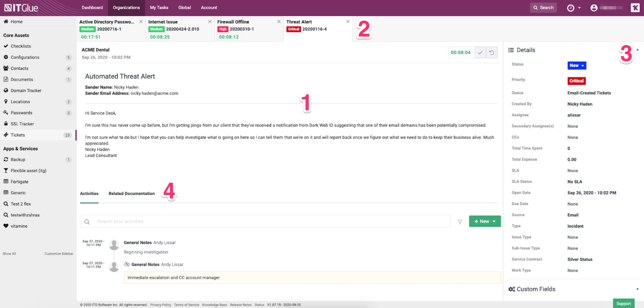
Task: Click the Customize Sidebar link
Action: pyautogui.click(x=59, y=254)
